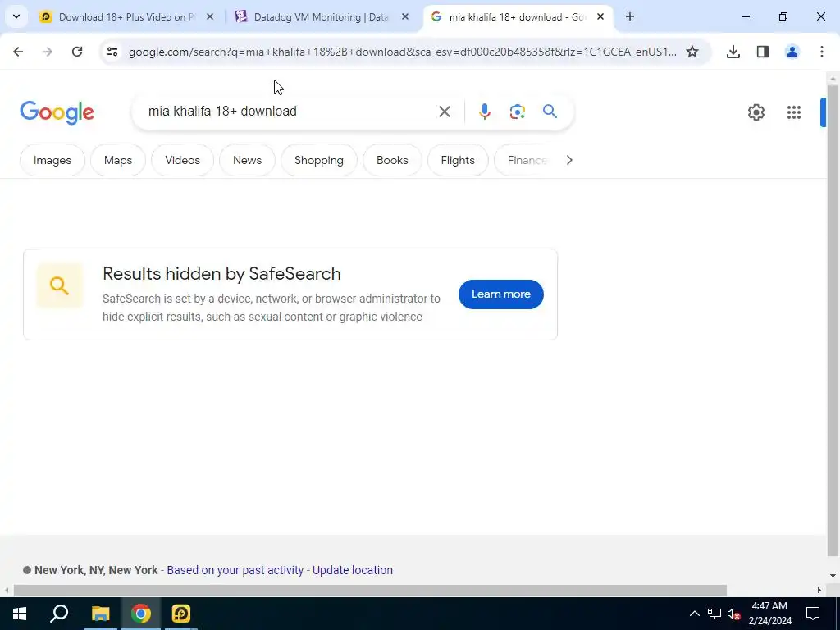Filter results by Videos
This screenshot has height=630, width=840.
183,160
